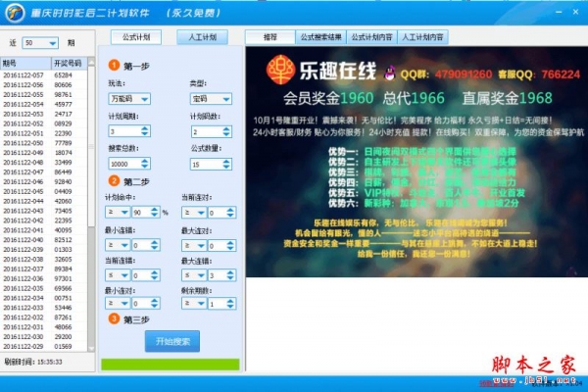Screen dimensions: 588x392
Task: Focus the 公式数量 field showing 15
Action: (x=211, y=164)
